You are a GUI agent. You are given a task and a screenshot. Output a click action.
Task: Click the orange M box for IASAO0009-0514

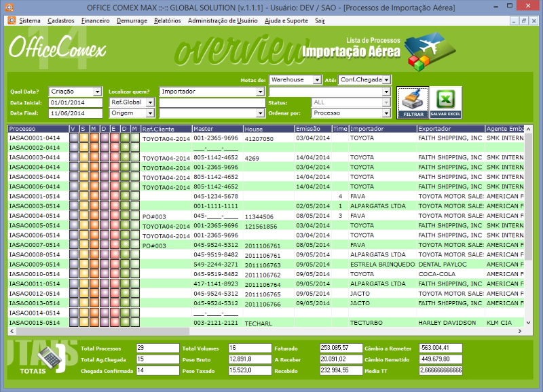click(94, 264)
